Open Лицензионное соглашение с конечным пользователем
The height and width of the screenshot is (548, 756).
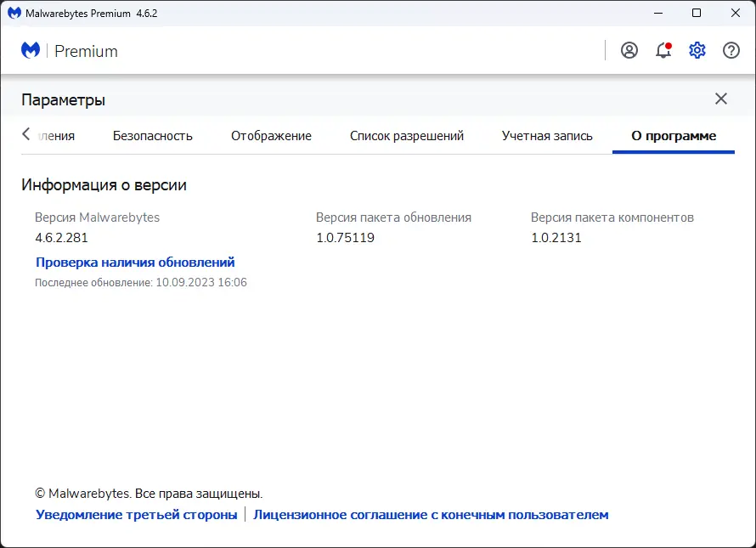click(431, 515)
